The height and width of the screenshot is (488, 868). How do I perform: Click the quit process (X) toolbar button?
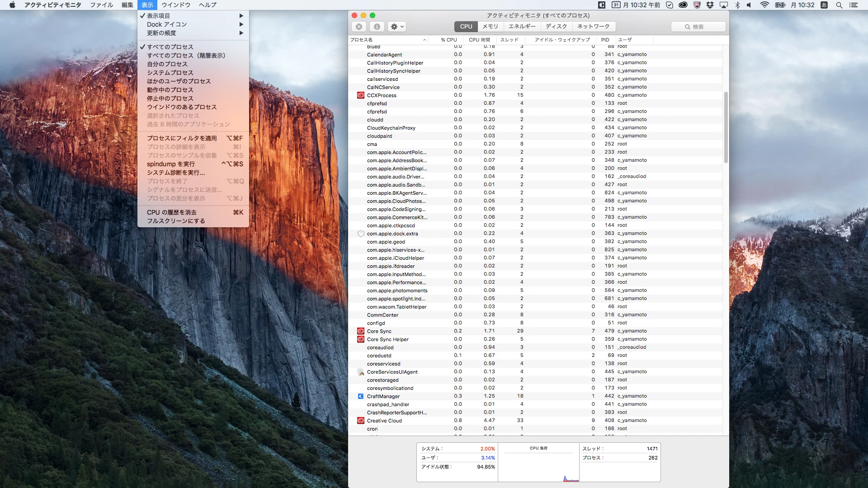point(359,27)
